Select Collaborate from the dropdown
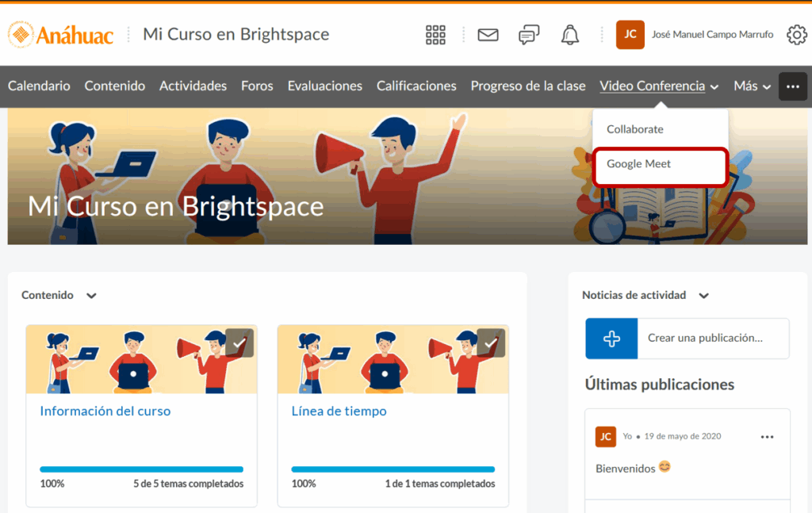The width and height of the screenshot is (812, 513). pyautogui.click(x=635, y=129)
